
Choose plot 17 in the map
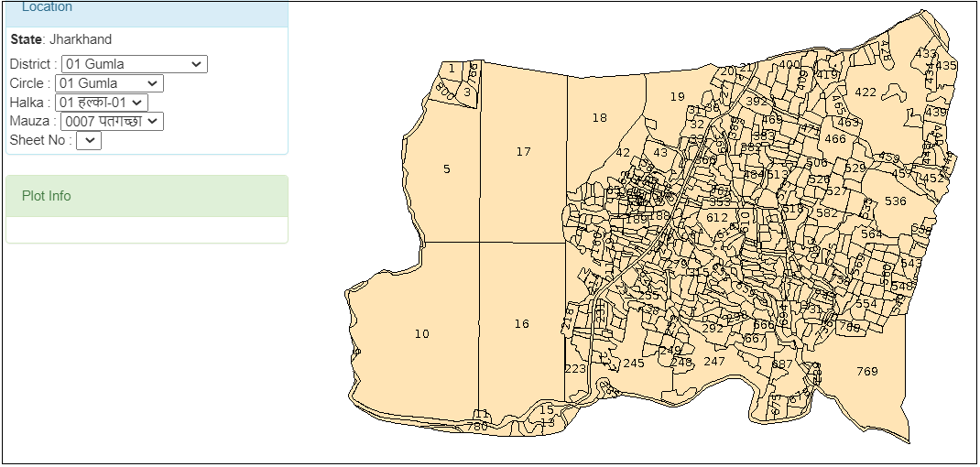coord(523,152)
